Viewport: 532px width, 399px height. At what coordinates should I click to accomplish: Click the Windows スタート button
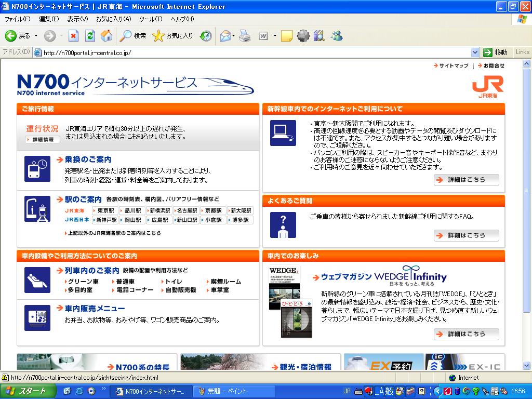[28, 391]
